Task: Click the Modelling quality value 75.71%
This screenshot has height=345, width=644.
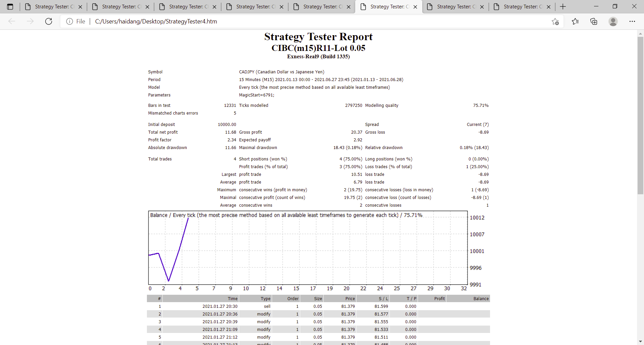Action: [481, 106]
